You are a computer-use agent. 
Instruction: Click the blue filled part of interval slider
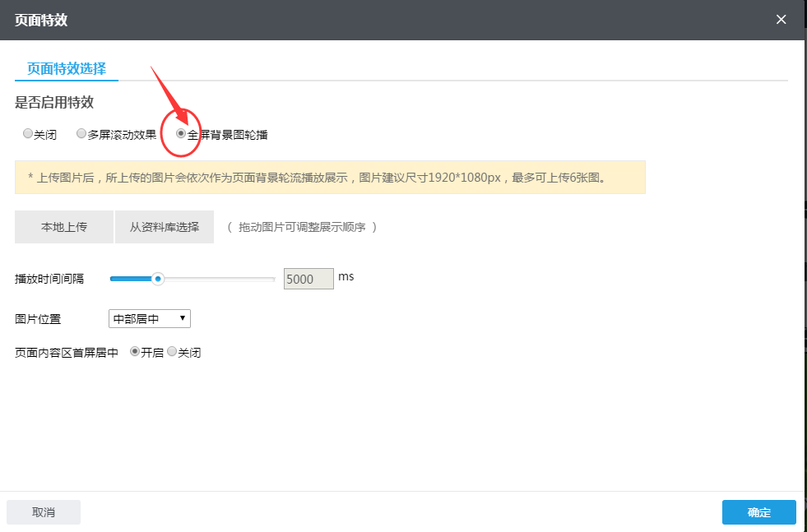tap(130, 279)
